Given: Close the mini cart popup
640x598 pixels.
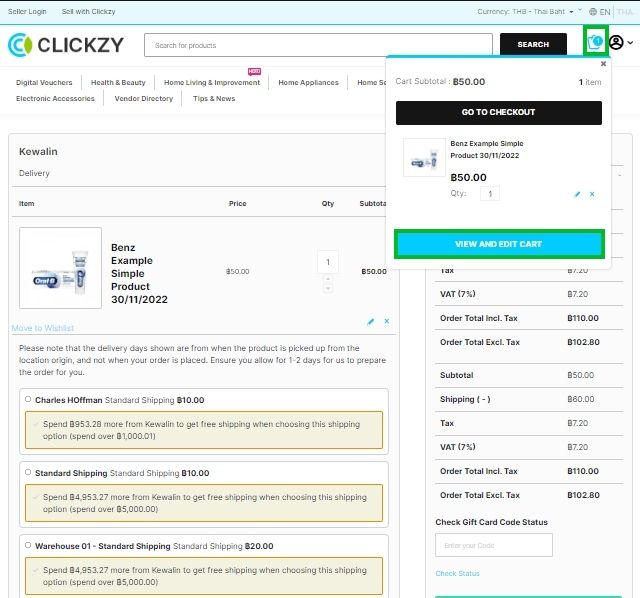Looking at the screenshot, I should (603, 64).
